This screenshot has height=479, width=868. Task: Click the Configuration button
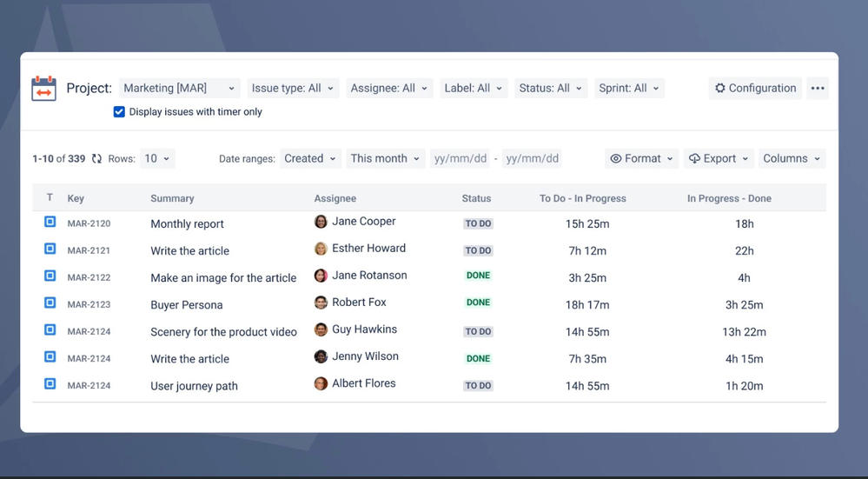tap(755, 88)
